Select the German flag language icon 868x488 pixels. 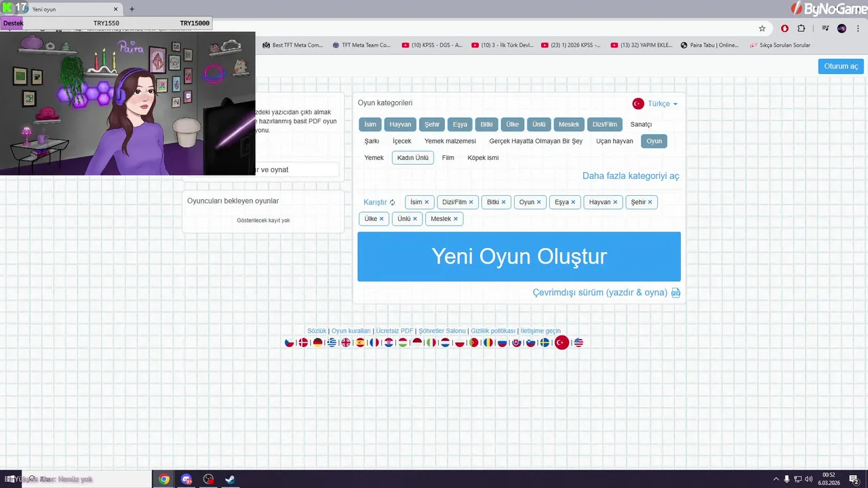(x=317, y=343)
